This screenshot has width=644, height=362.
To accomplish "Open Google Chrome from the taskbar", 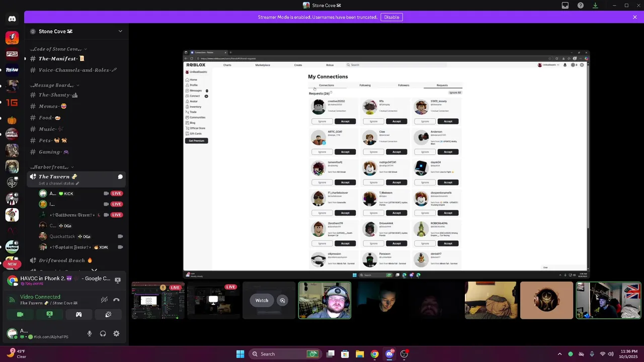I will click(x=374, y=354).
